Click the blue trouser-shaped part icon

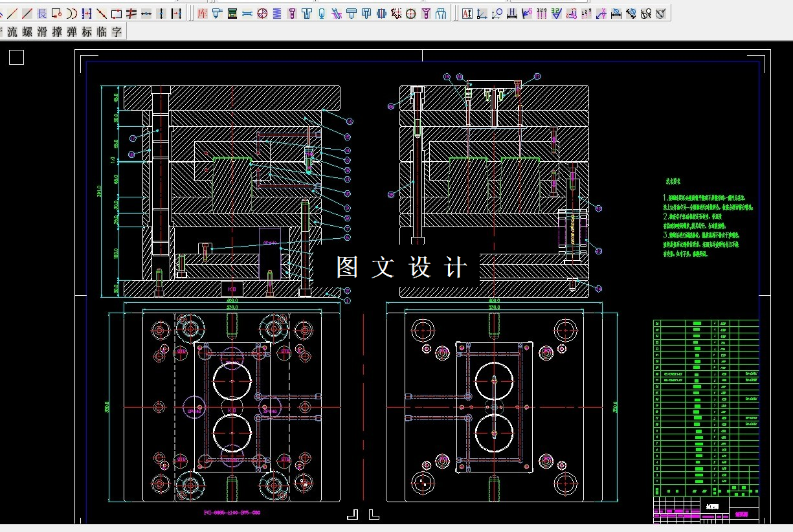pyautogui.click(x=440, y=13)
